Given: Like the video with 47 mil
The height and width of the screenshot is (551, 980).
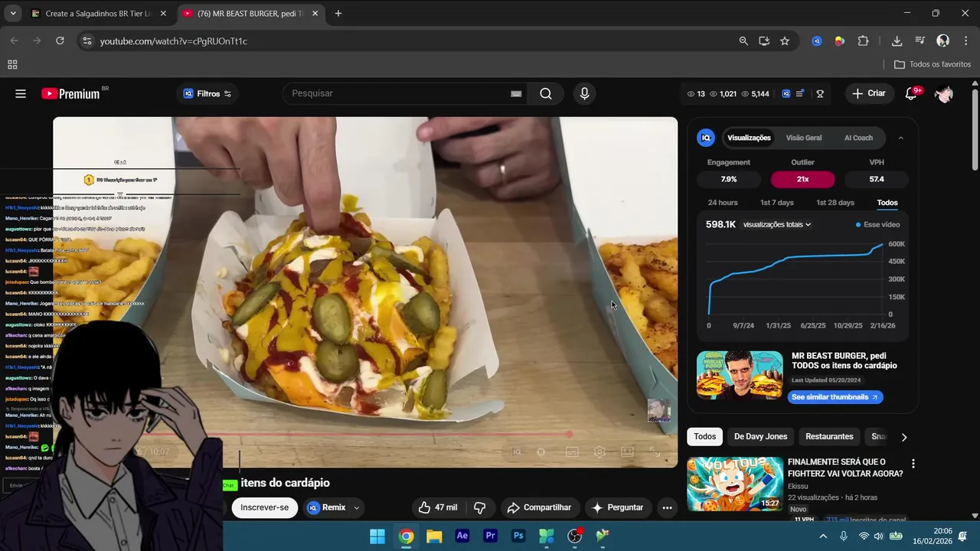Looking at the screenshot, I should (x=438, y=507).
